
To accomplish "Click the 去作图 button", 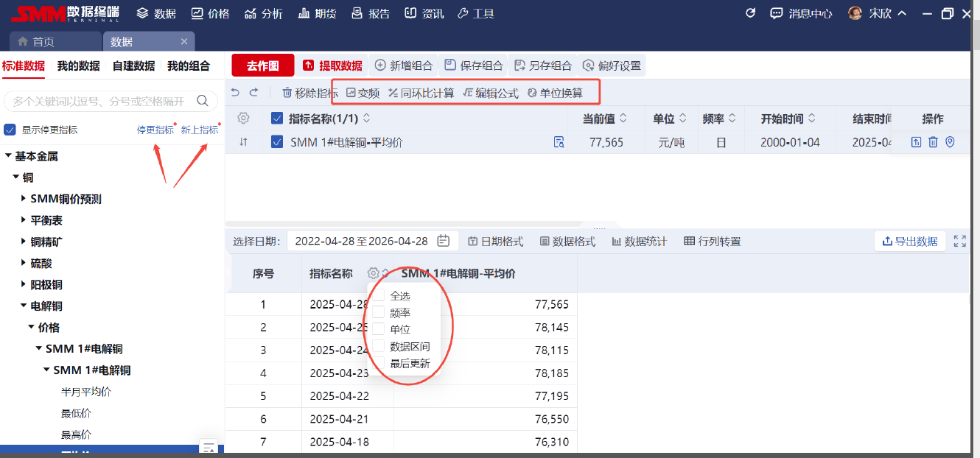I will [262, 66].
